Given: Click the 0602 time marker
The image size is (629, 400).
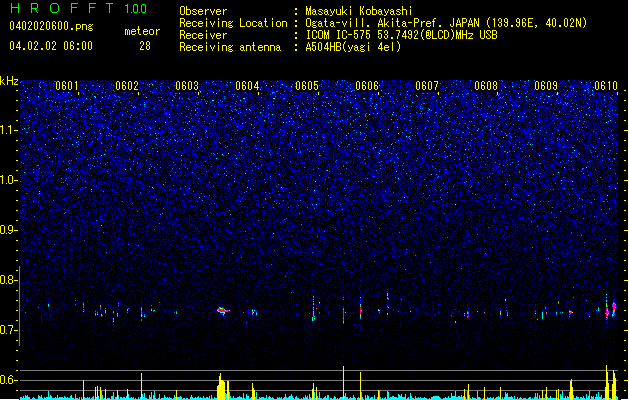Looking at the screenshot, I should point(127,86).
